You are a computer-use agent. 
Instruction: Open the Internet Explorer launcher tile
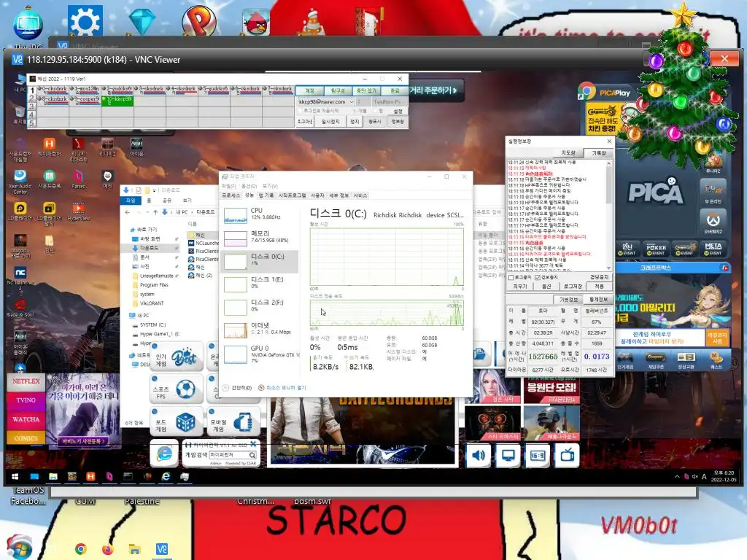164,454
